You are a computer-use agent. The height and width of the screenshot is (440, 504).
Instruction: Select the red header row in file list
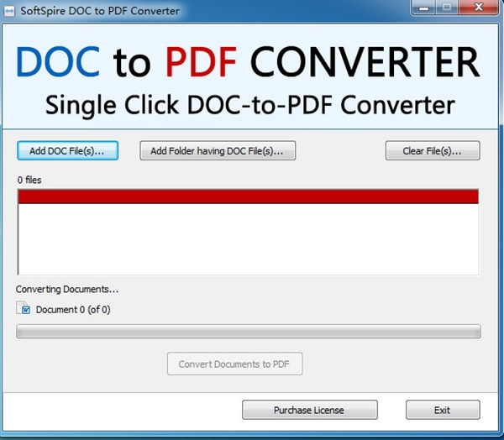pyautogui.click(x=248, y=196)
